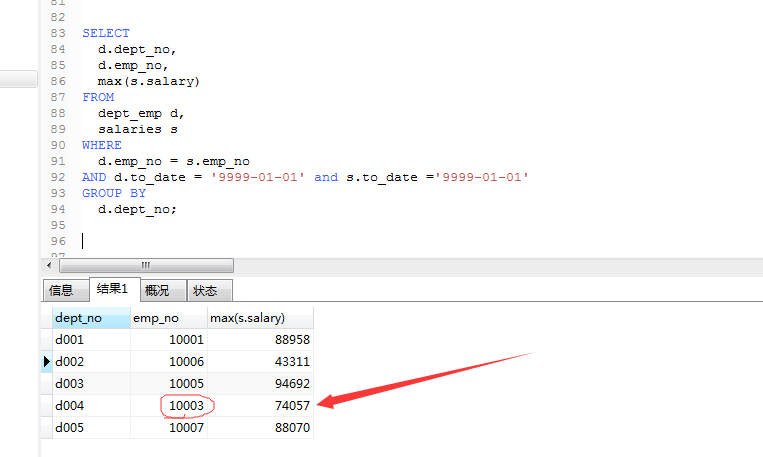Click max(s.salary) in the query editor
The width and height of the screenshot is (763, 457).
pyautogui.click(x=148, y=81)
